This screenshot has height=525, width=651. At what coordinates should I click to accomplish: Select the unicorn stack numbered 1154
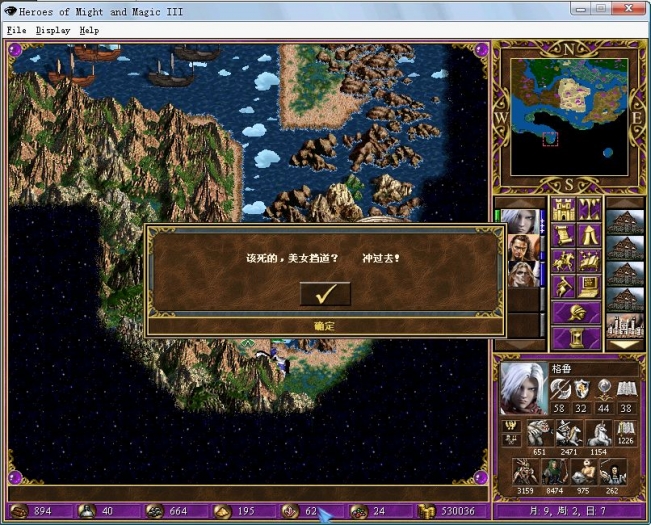pos(598,433)
